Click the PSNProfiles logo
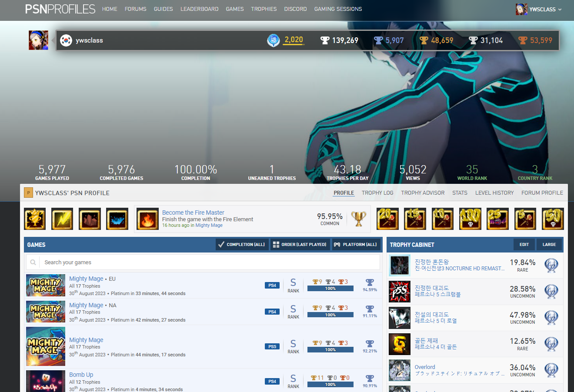574x392 pixels. tap(60, 9)
